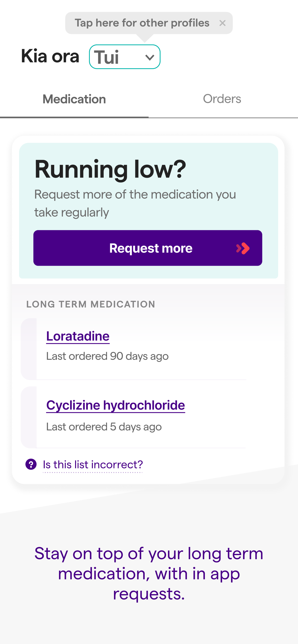The height and width of the screenshot is (644, 298).
Task: Click the red double-chevron arrow icon
Action: click(x=243, y=248)
